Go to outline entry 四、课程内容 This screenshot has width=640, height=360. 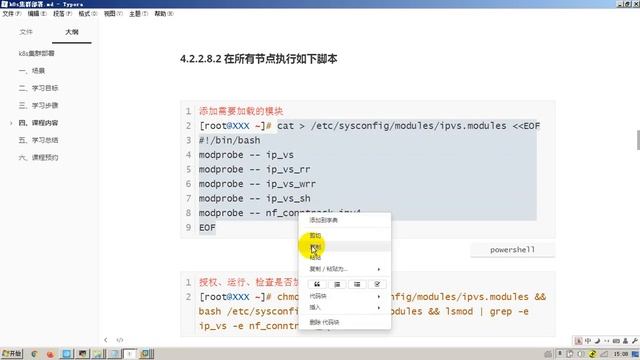(38, 123)
